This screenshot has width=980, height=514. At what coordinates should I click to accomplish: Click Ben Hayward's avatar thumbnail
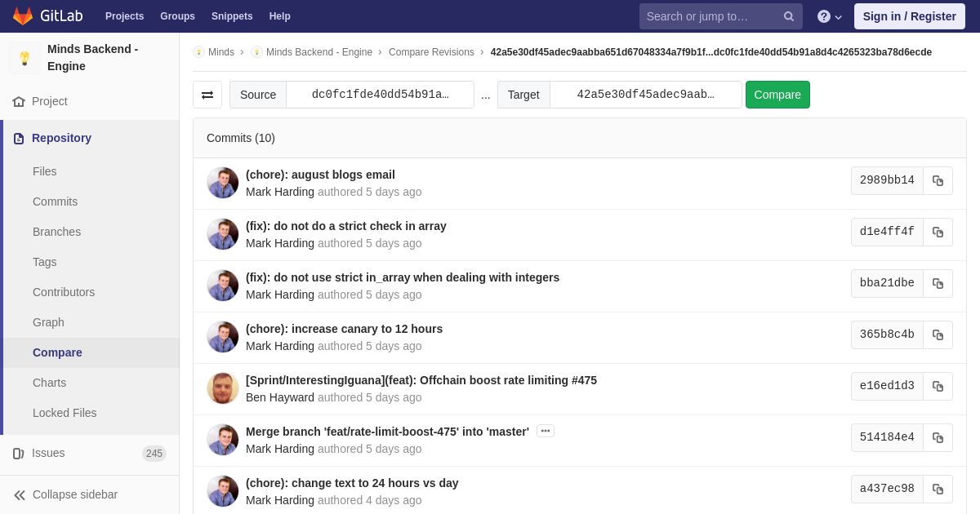coord(222,388)
